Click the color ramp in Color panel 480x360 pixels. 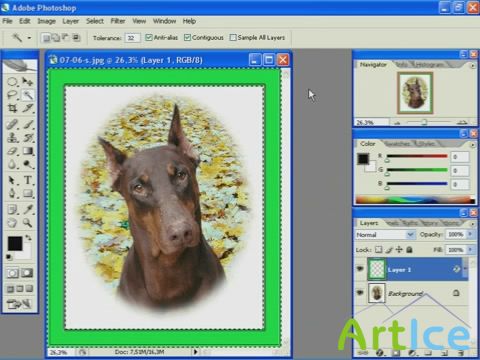point(415,200)
